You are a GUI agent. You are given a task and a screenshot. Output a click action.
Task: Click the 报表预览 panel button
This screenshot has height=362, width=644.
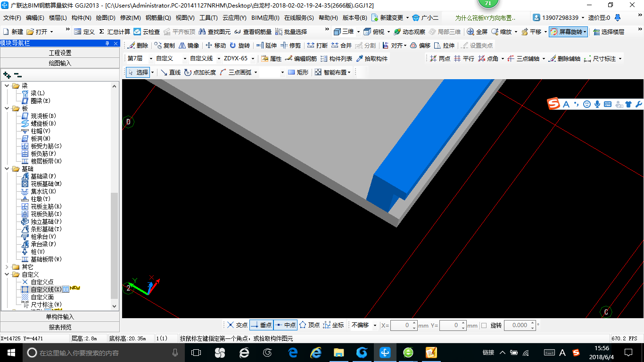pyautogui.click(x=60, y=327)
